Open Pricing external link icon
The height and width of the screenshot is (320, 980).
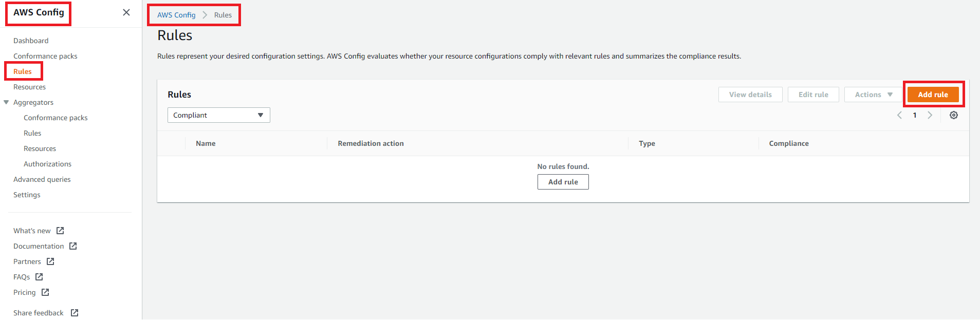pyautogui.click(x=45, y=292)
